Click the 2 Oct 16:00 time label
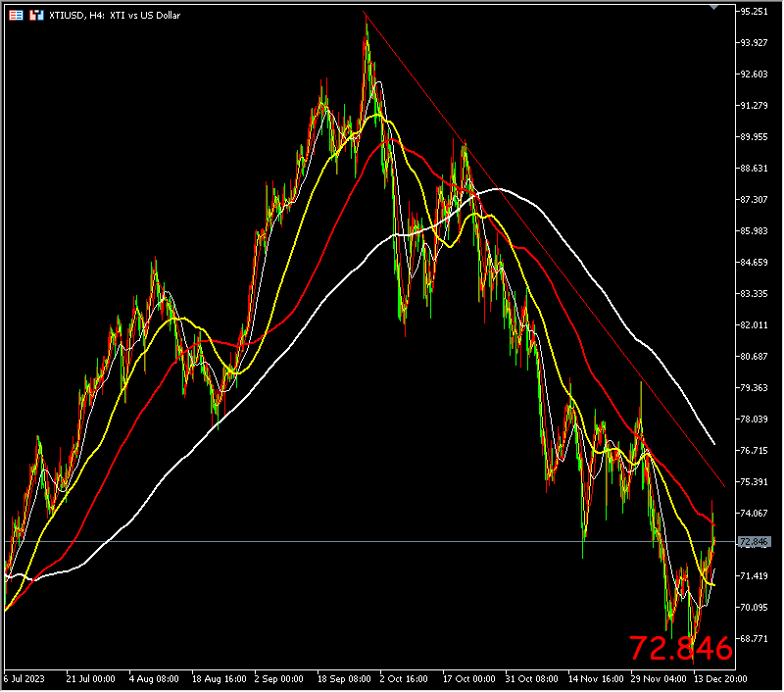Viewport: 784px width, 692px height. 404,679
